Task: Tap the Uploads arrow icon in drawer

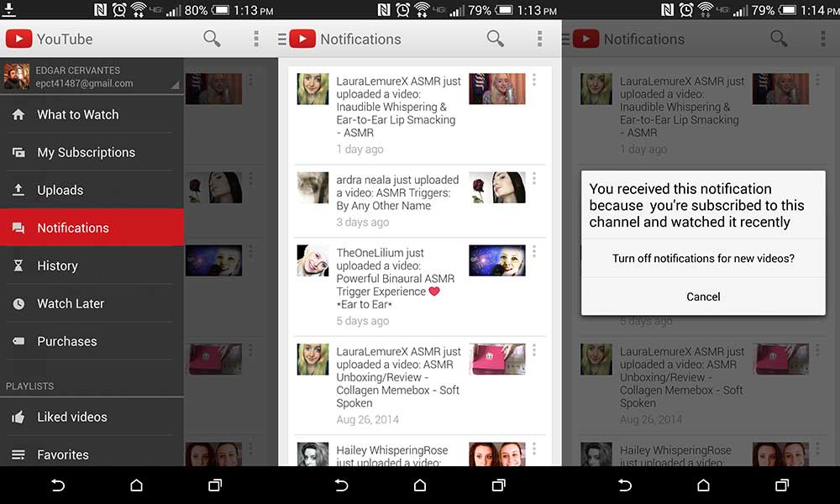Action: pyautogui.click(x=18, y=191)
